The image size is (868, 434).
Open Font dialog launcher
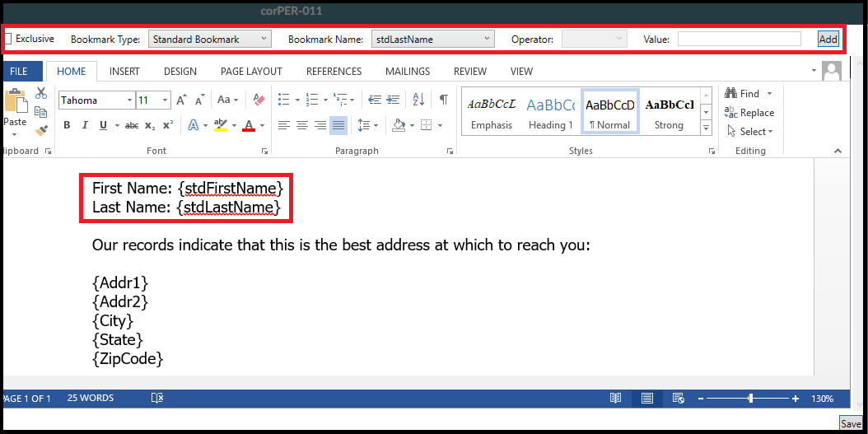(x=264, y=152)
